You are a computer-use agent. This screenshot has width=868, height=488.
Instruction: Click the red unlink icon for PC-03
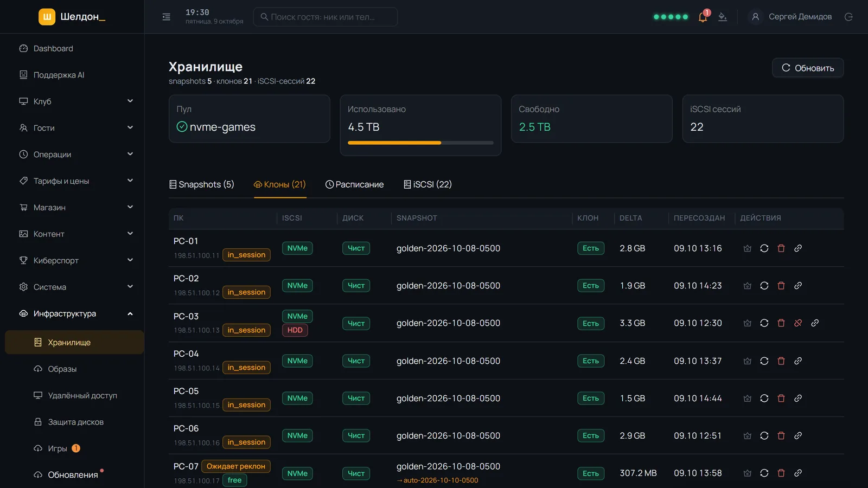coord(798,323)
